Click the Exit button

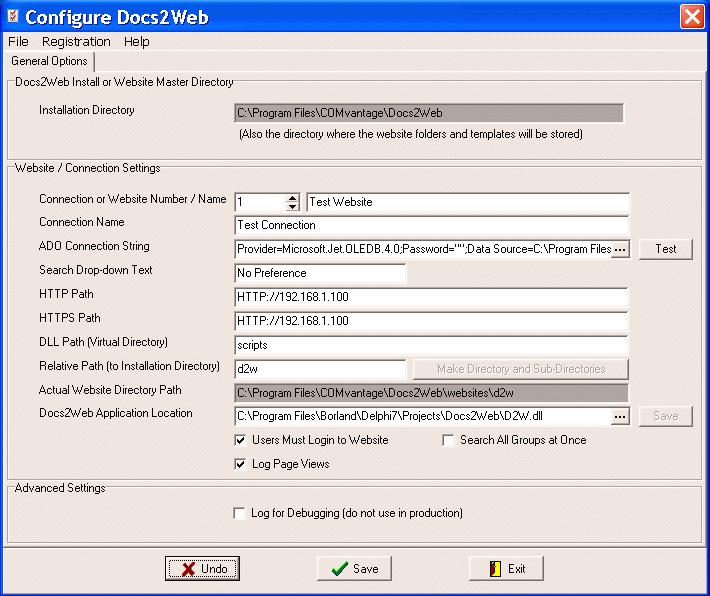(506, 568)
